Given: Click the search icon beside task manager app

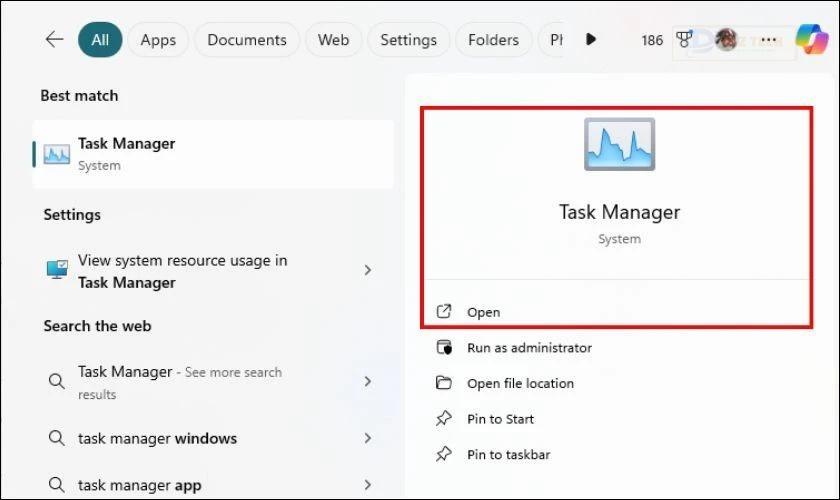Looking at the screenshot, I should coord(56,484).
